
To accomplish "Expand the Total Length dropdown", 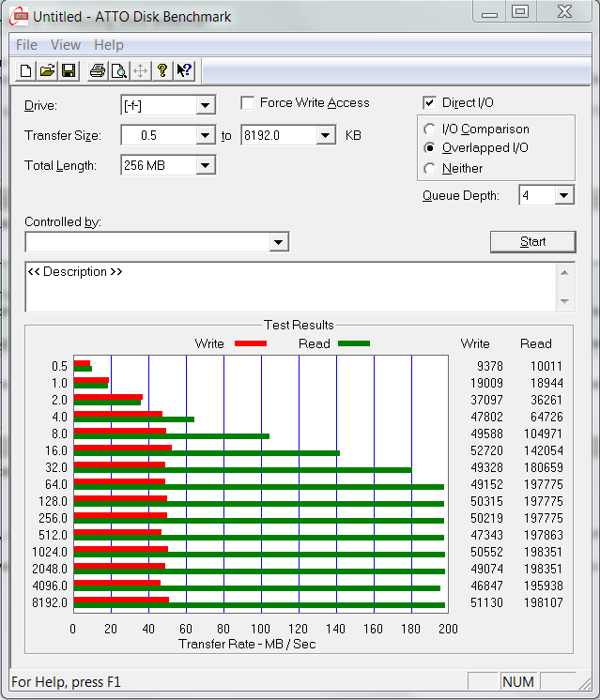I will (205, 166).
